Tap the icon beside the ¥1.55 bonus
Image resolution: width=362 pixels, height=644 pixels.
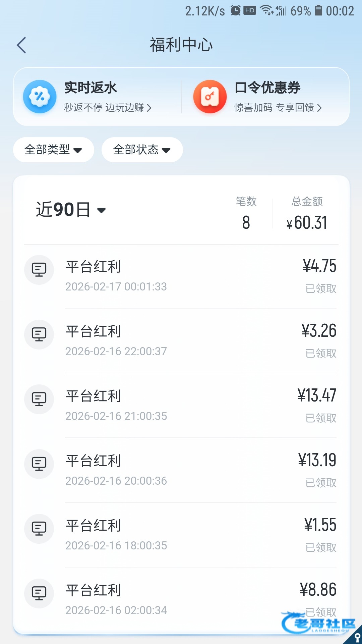(x=39, y=529)
